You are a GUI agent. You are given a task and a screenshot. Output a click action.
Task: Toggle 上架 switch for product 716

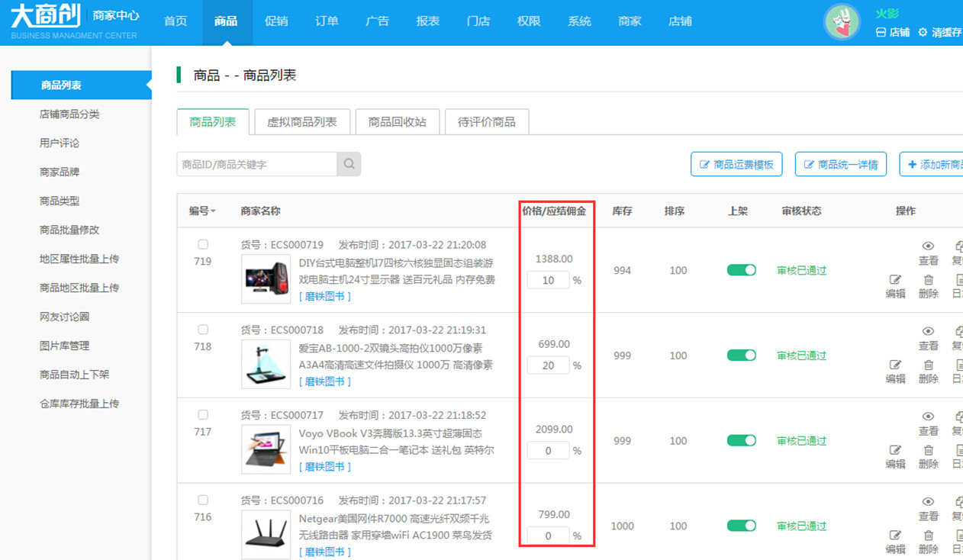point(742,526)
